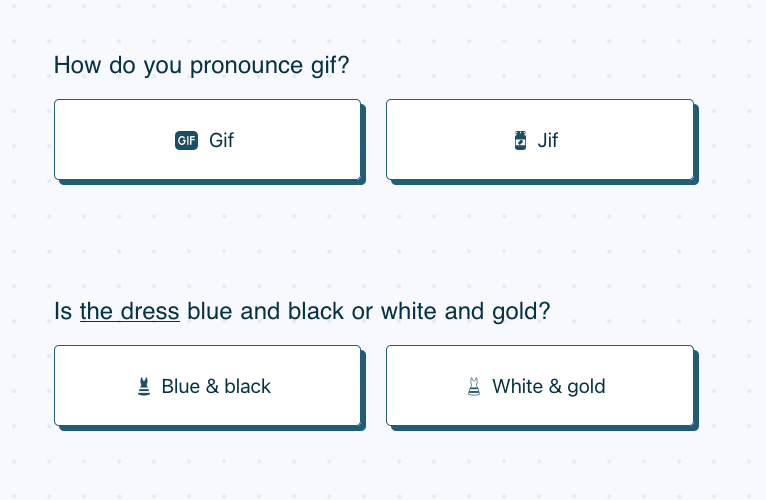The width and height of the screenshot is (766, 500).
Task: Open the underlined "the dress" link
Action: pos(129,311)
